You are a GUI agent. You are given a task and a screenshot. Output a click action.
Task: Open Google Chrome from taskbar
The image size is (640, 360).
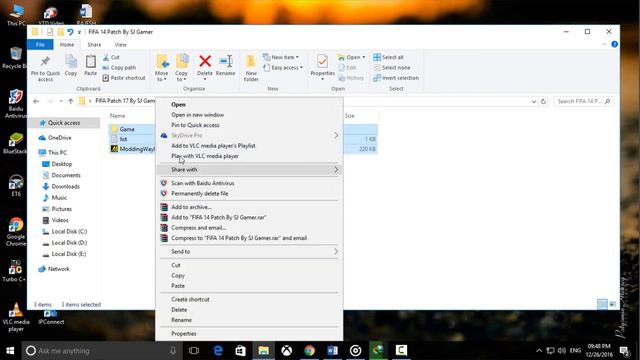click(309, 351)
